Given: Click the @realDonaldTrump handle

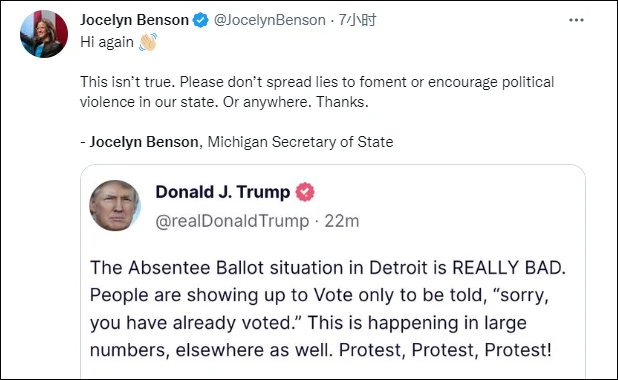Looking at the screenshot, I should pyautogui.click(x=232, y=221).
